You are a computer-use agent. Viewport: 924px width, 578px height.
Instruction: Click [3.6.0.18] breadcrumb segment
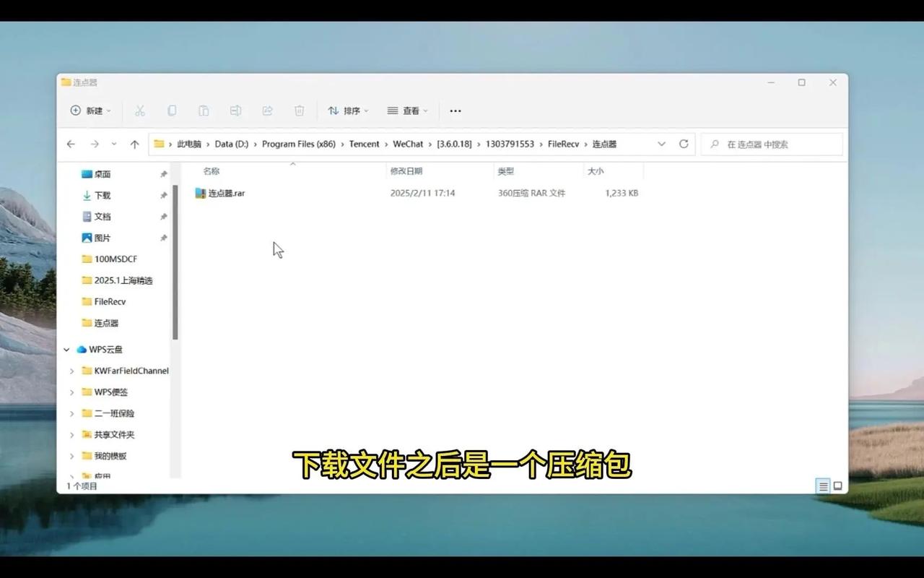[x=454, y=144]
